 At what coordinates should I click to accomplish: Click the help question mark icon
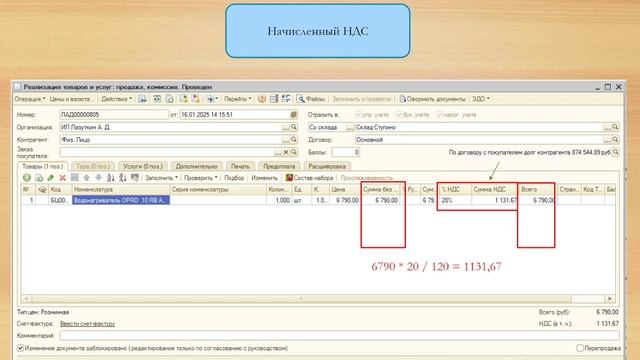point(262,99)
